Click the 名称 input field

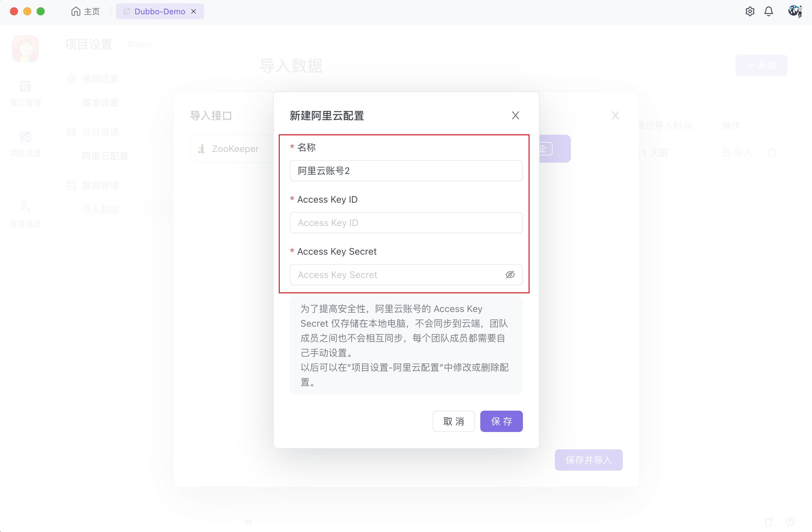[x=406, y=171]
